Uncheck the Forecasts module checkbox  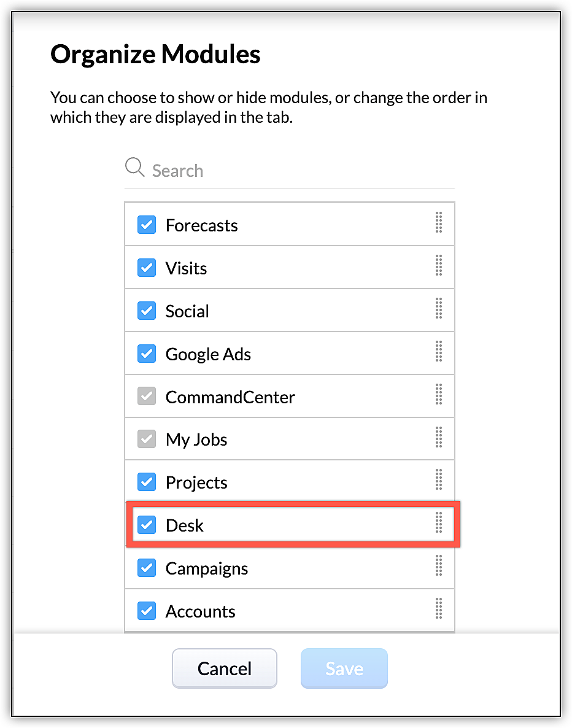[x=146, y=225]
